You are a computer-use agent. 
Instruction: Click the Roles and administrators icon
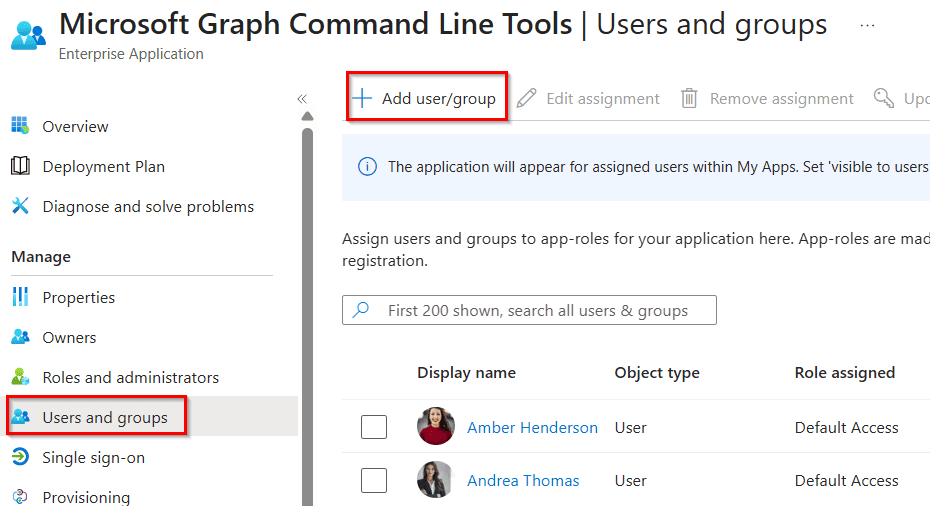[20, 377]
